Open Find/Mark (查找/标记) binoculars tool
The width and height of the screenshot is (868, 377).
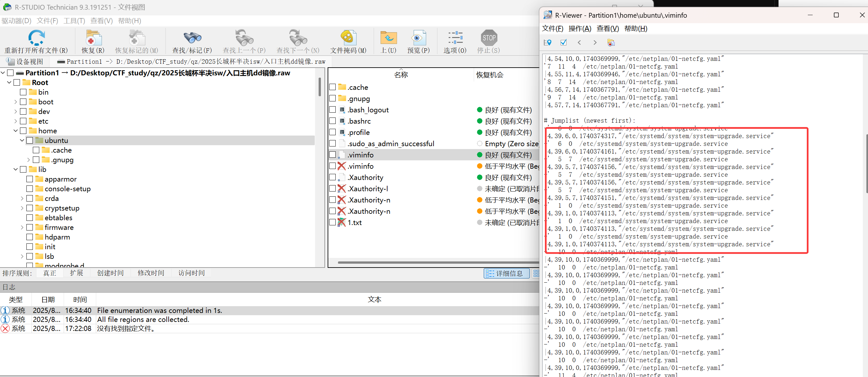pos(192,37)
